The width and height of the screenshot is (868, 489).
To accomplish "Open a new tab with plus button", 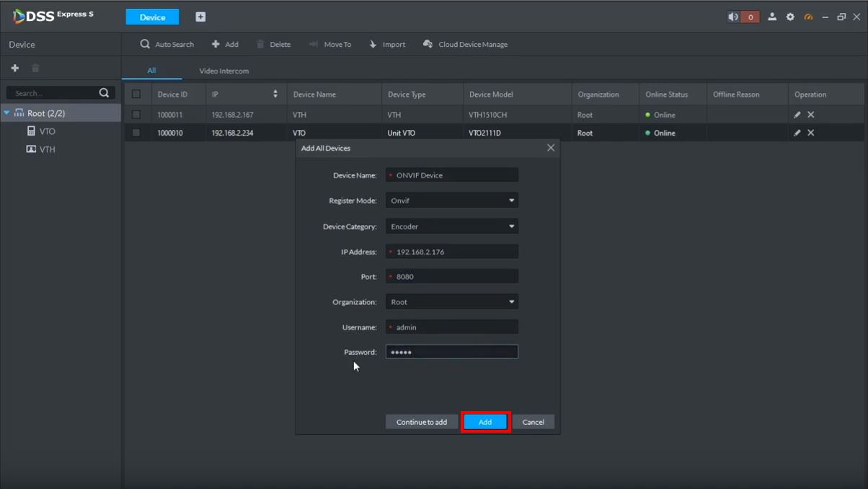I will [x=200, y=17].
